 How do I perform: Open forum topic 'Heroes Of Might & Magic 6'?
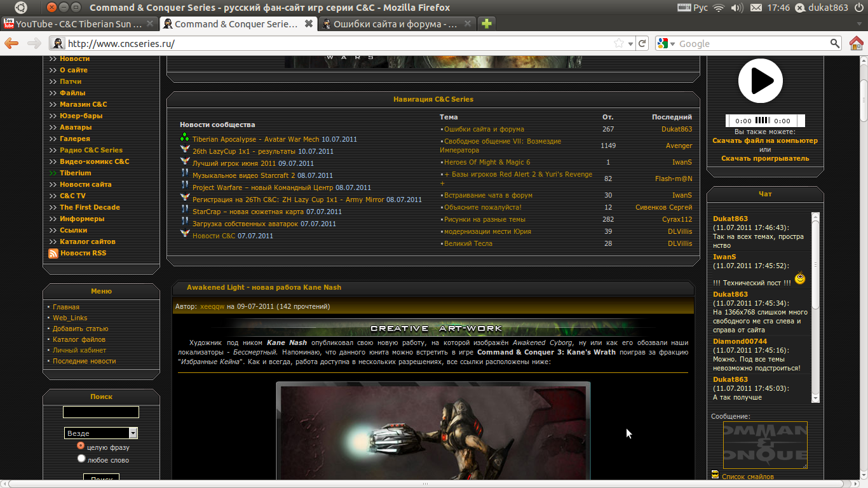pos(487,163)
